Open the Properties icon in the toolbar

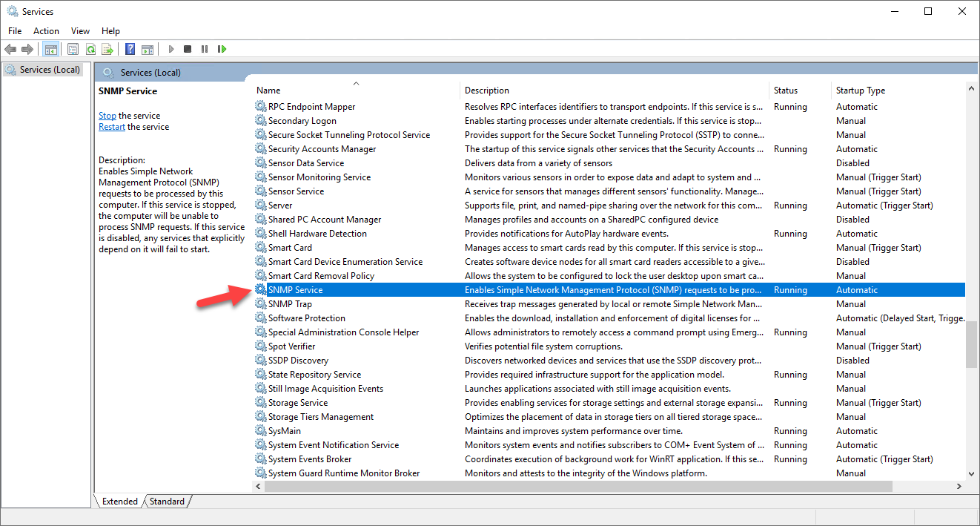click(x=73, y=49)
